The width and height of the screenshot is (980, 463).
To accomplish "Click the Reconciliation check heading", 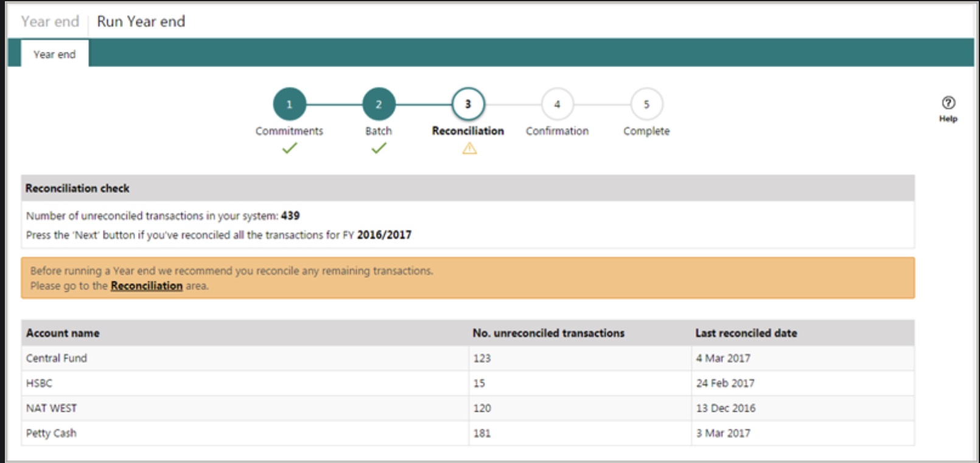I will click(x=77, y=188).
